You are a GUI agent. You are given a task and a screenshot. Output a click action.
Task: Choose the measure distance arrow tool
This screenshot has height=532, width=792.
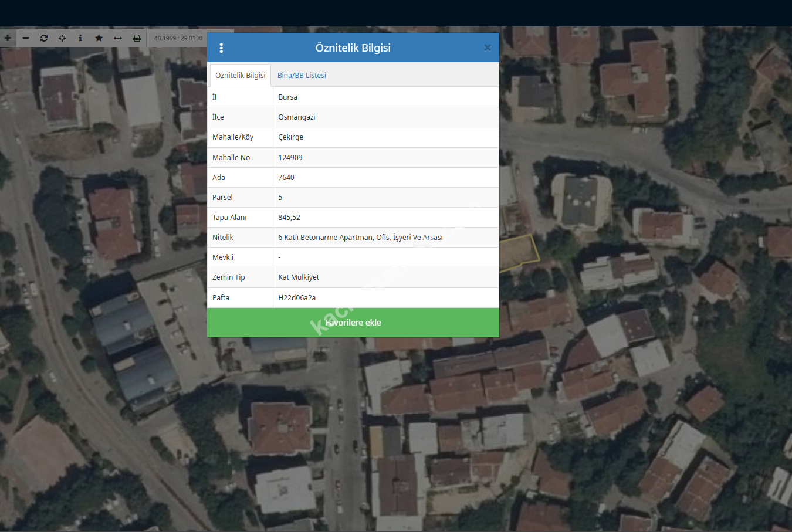pyautogui.click(x=118, y=38)
